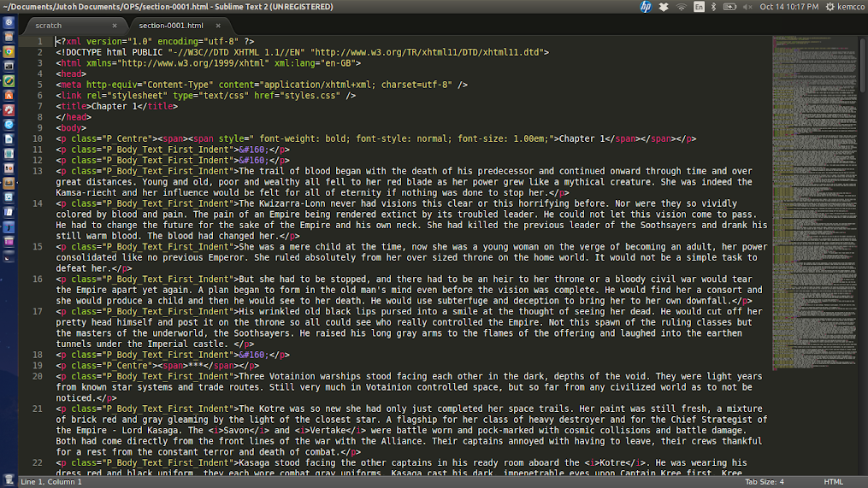
Task: Open the HTML syntax selector in status bar
Action: coord(833,482)
